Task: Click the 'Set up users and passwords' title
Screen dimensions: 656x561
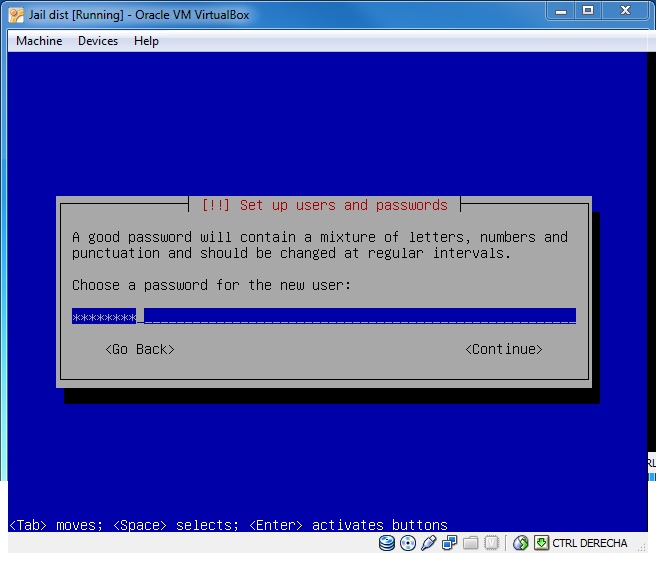Action: click(325, 205)
